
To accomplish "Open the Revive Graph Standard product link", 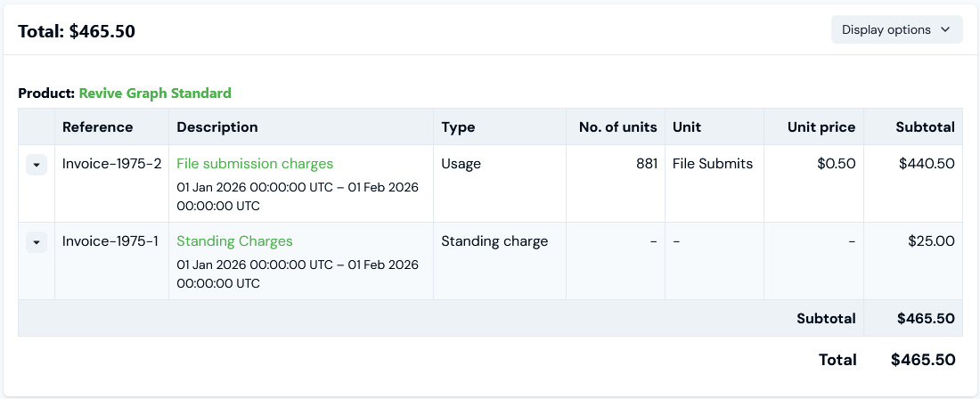I will click(155, 94).
